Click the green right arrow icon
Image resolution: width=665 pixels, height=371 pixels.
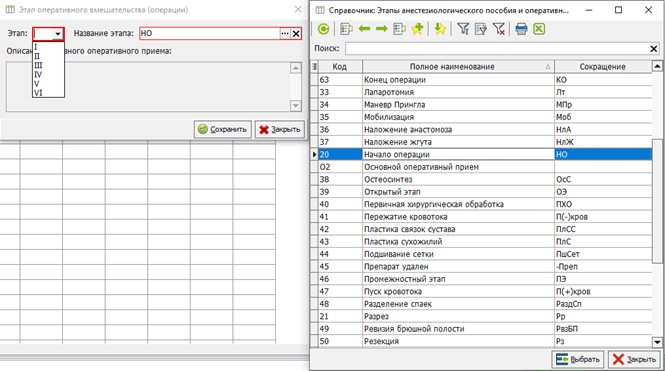(x=382, y=29)
